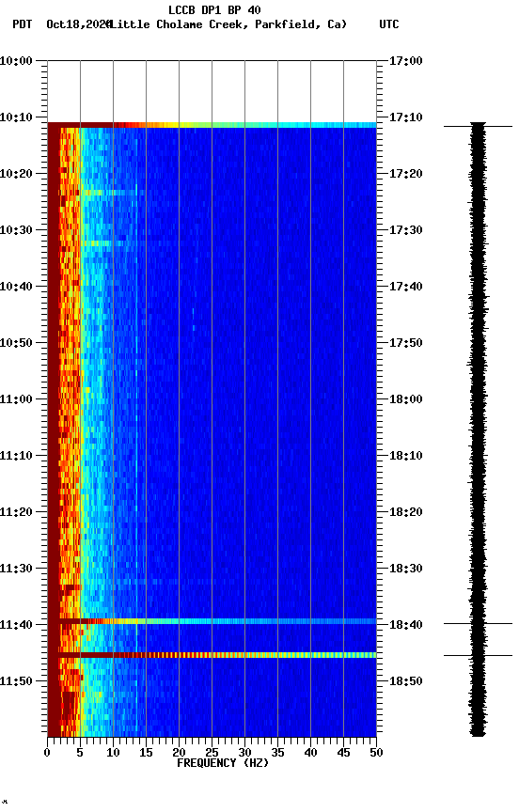This screenshot has height=812, width=519.
Task: Click the 11:50 PDT time label
Action: click(16, 682)
